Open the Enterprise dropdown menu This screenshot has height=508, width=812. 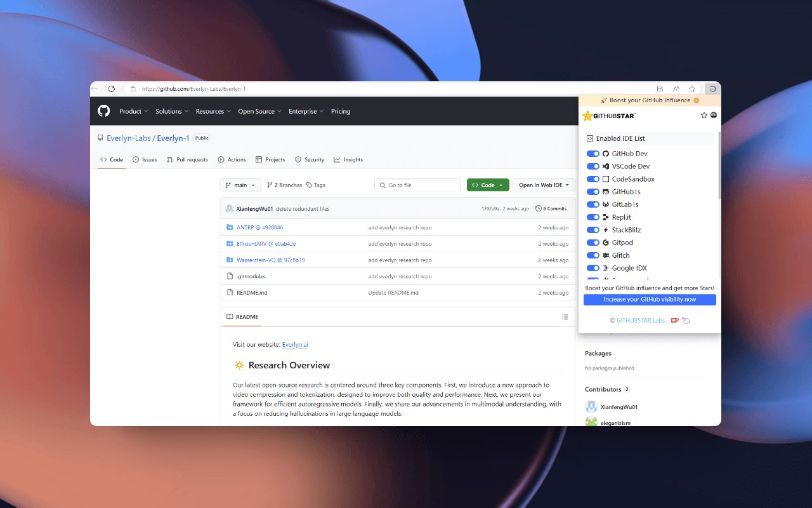click(306, 111)
